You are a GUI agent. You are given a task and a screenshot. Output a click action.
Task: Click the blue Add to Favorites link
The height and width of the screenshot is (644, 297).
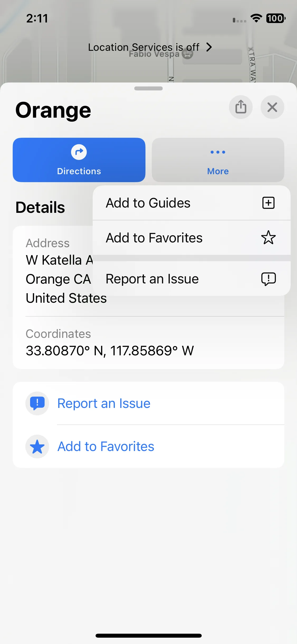106,447
